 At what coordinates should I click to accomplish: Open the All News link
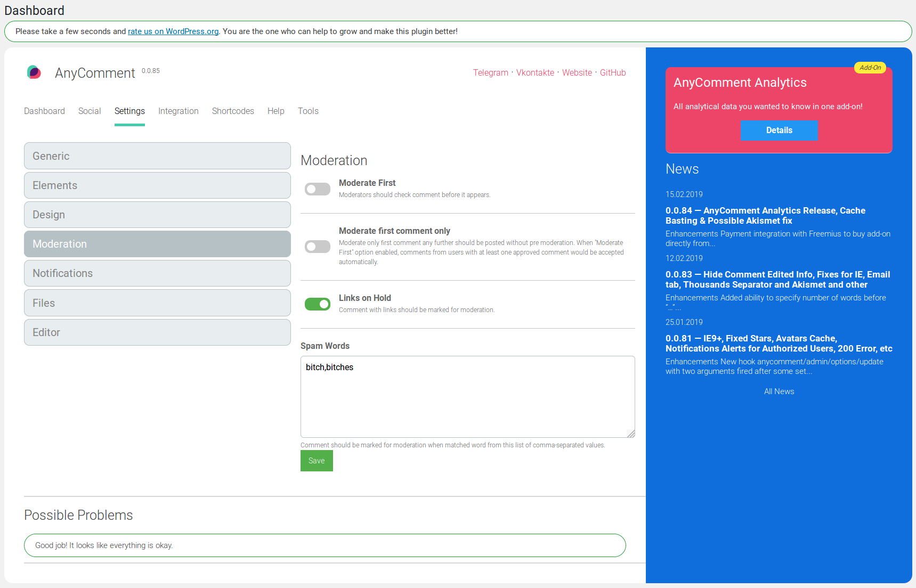[x=779, y=391]
